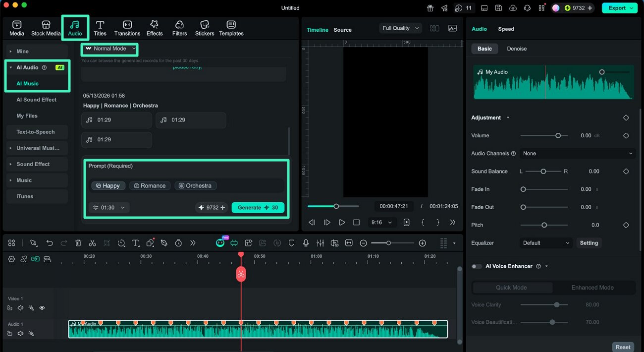This screenshot has width=644, height=352.
Task: Open the timer duration icon
Action: coord(178,243)
